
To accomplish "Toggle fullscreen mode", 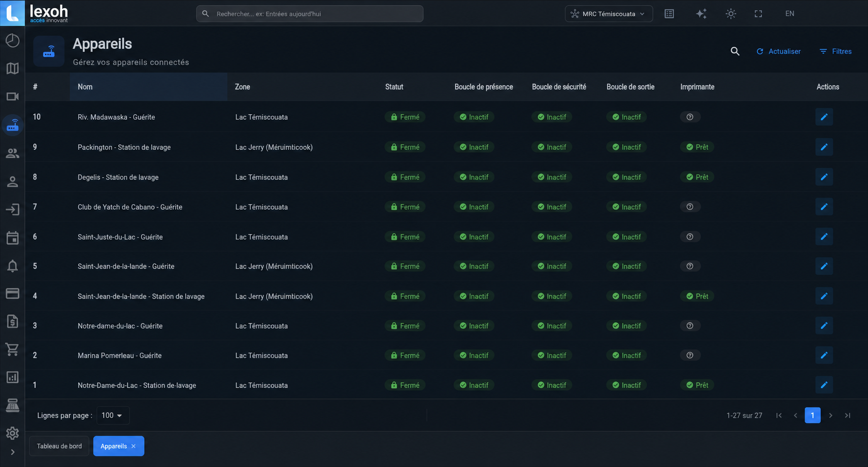I will (x=758, y=14).
